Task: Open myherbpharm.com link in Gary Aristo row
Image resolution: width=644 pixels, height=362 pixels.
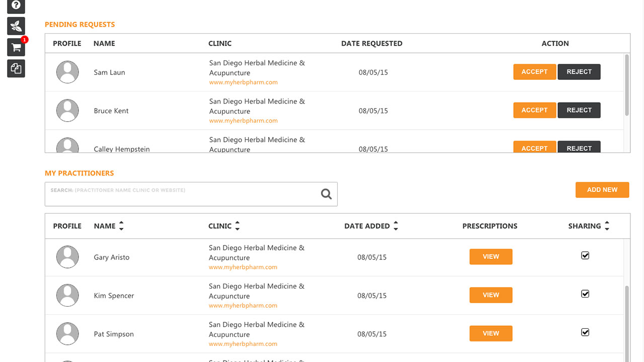Action: 243,267
